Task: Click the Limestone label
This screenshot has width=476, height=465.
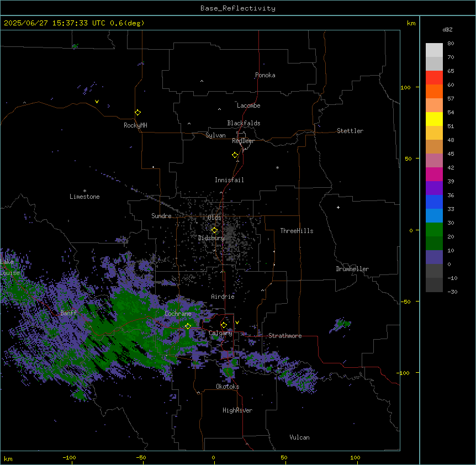Action: 84,197
